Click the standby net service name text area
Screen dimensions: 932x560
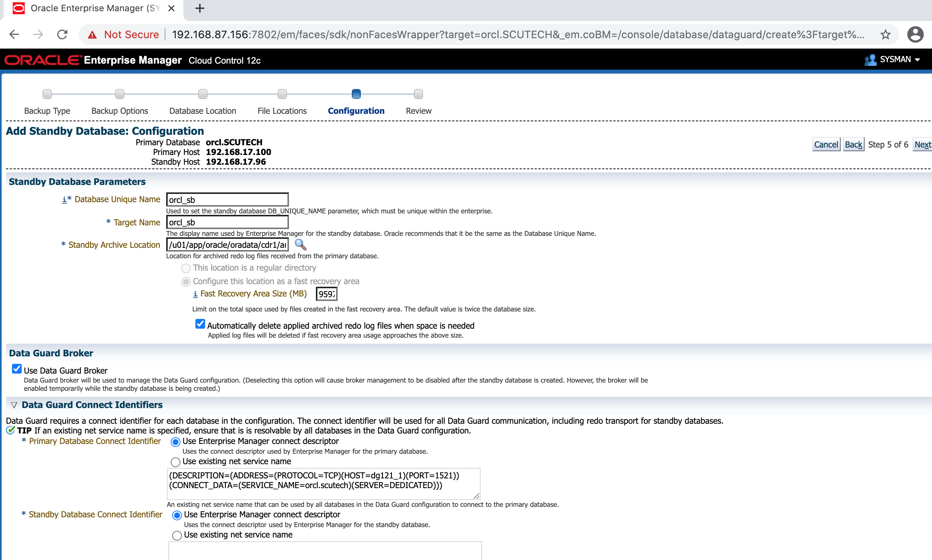[325, 551]
